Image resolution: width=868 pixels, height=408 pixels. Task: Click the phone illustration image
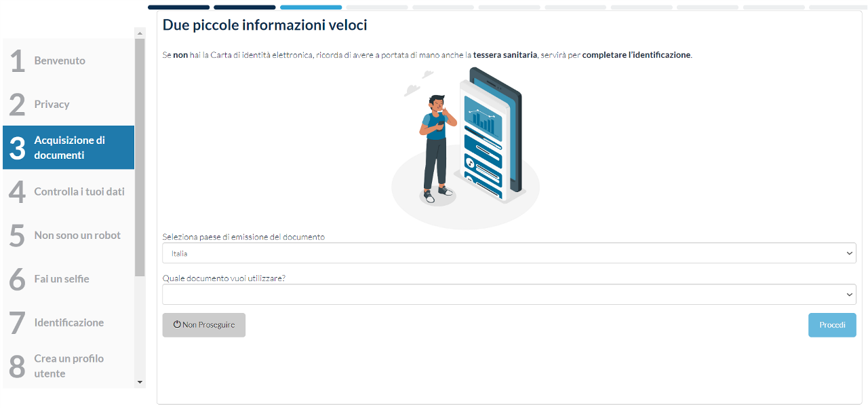[465, 147]
